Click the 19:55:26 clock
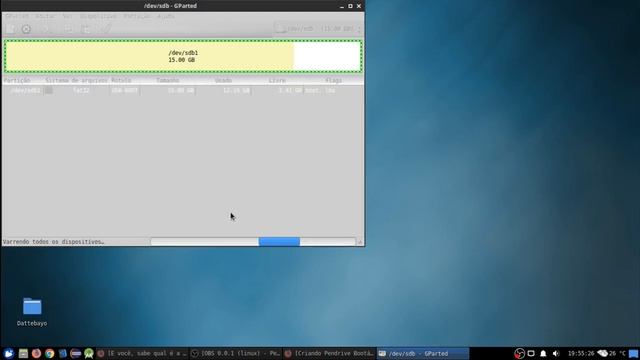 point(580,353)
